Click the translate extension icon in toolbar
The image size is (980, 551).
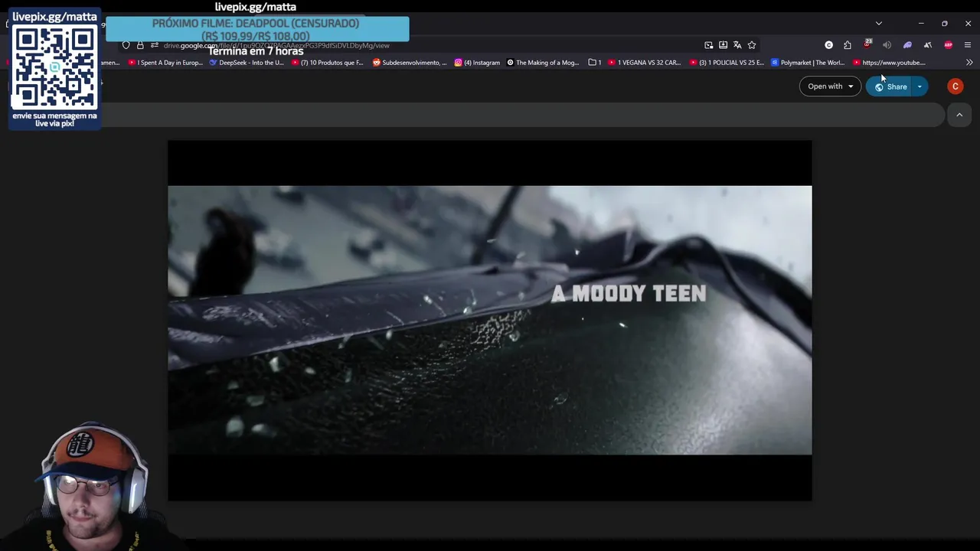click(x=927, y=45)
